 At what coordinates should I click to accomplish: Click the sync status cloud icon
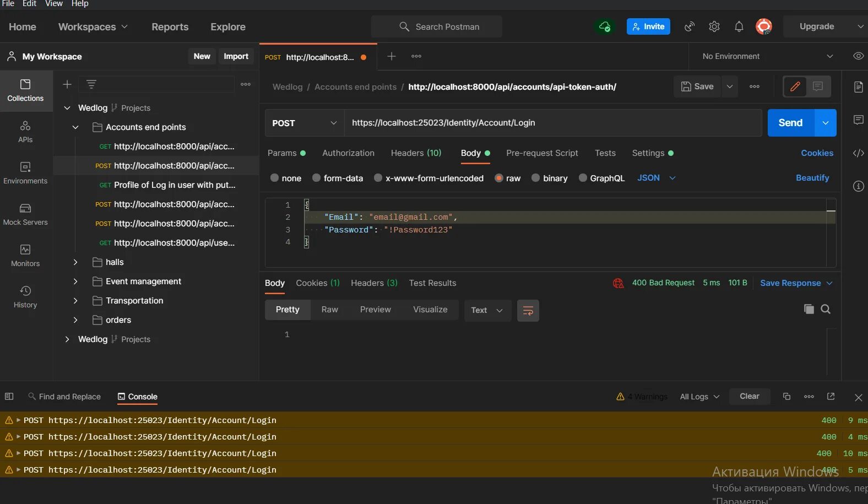[604, 26]
